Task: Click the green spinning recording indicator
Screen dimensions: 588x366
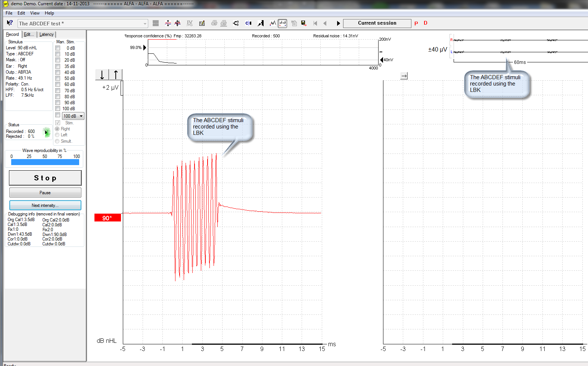Action: (x=46, y=132)
